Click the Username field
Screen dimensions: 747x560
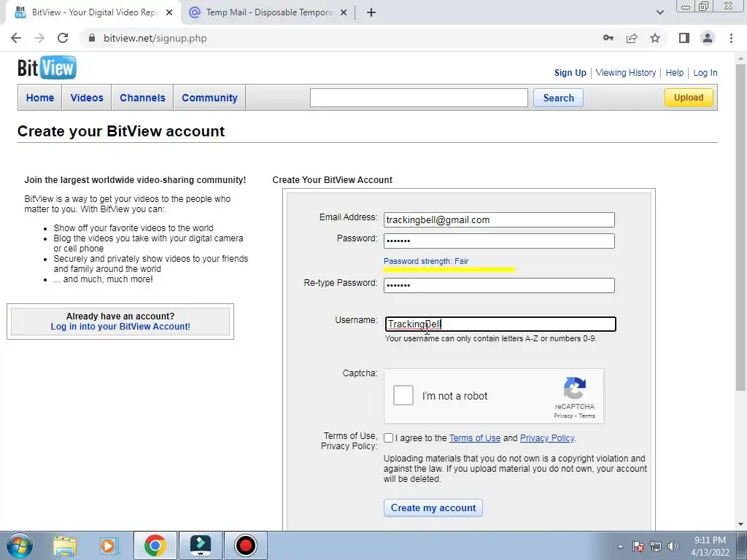click(500, 324)
